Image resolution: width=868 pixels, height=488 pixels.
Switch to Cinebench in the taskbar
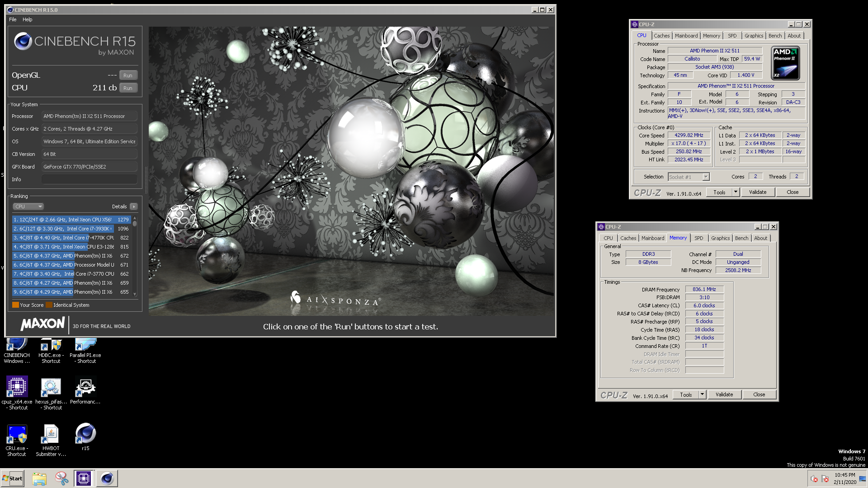click(107, 479)
